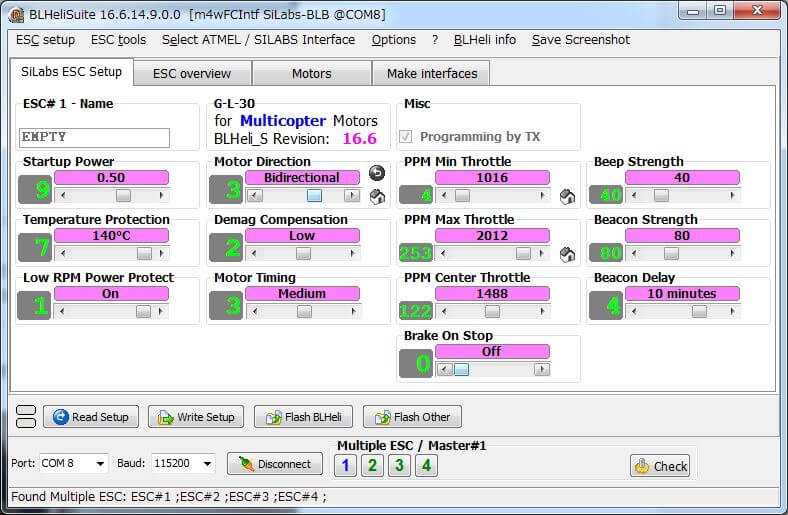Click the house icon beside PPM Min Throttle
Image resolution: width=788 pixels, height=515 pixels.
(567, 196)
